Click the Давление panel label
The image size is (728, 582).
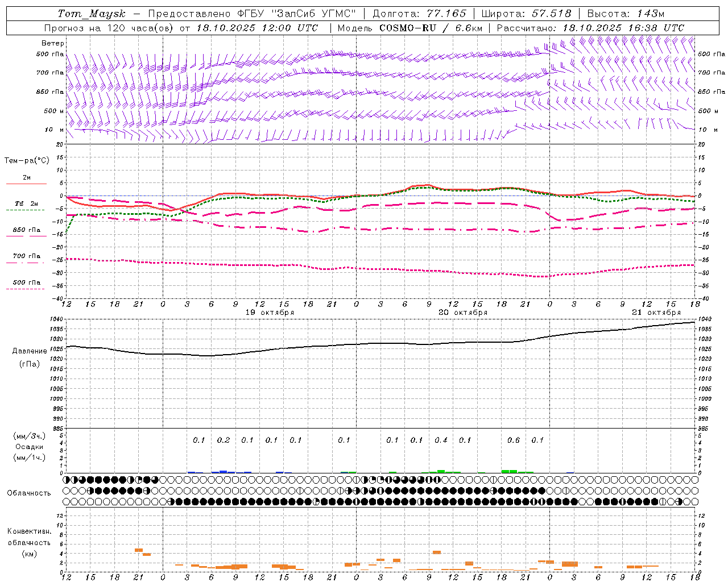pos(30,351)
